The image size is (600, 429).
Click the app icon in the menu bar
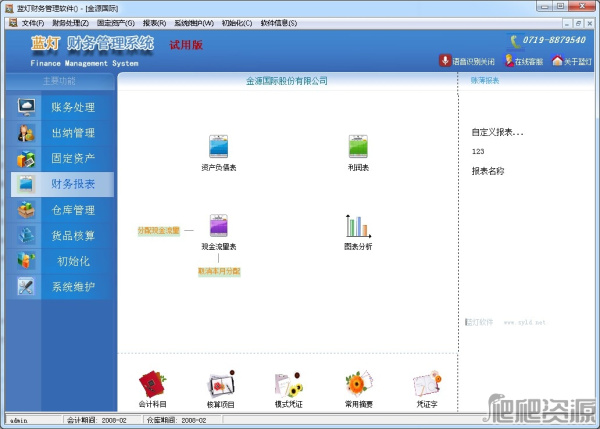pos(13,23)
